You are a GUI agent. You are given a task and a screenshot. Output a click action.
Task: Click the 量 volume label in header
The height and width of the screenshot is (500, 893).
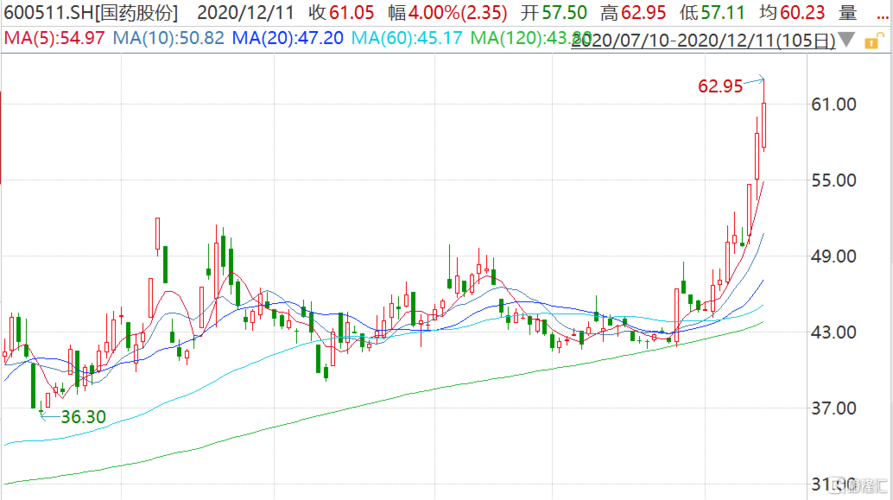[848, 13]
